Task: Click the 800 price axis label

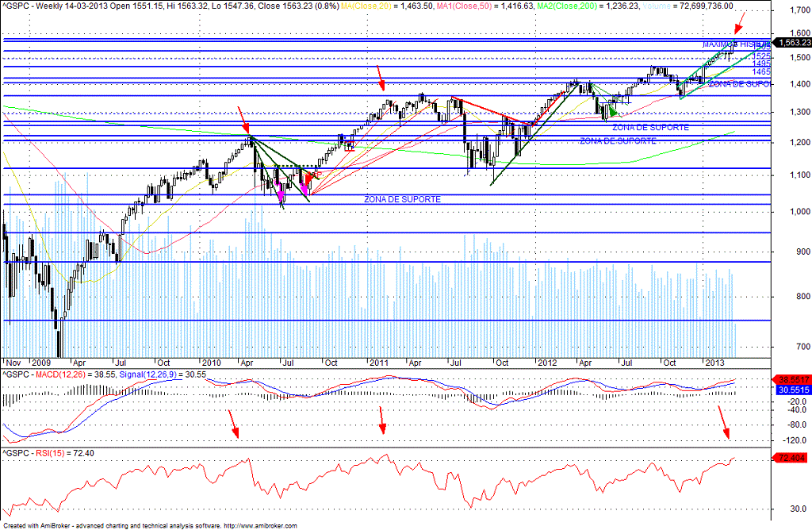Action: 803,297
